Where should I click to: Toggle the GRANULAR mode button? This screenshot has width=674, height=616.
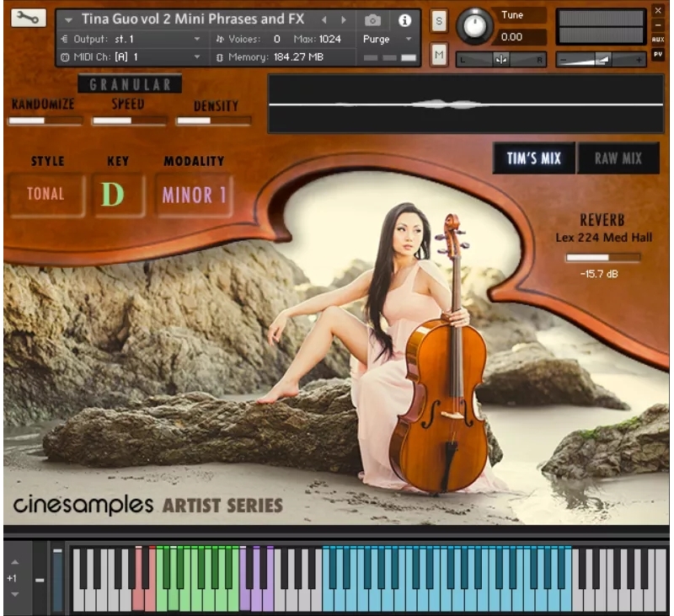tap(130, 84)
